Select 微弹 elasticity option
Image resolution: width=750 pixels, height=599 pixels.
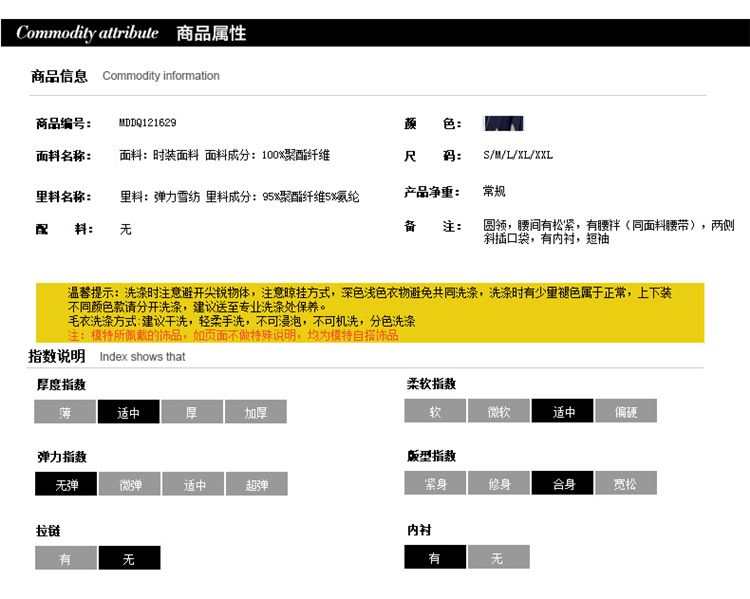pyautogui.click(x=130, y=484)
